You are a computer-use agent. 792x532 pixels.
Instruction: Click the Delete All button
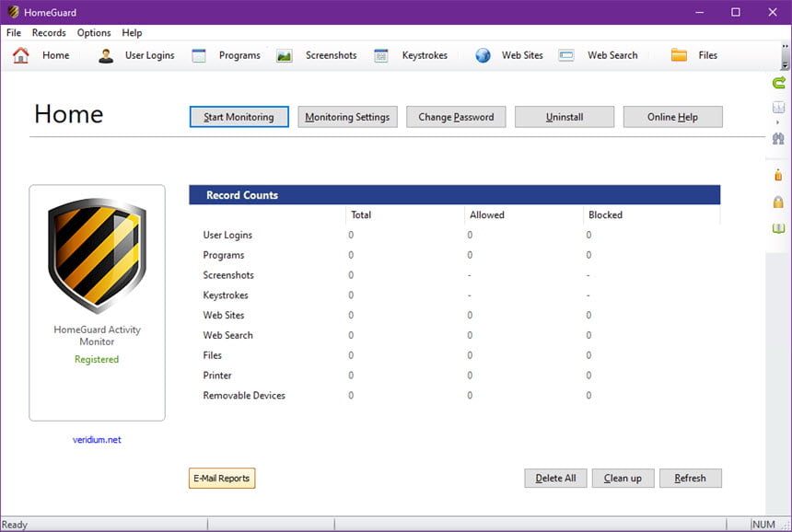[555, 478]
